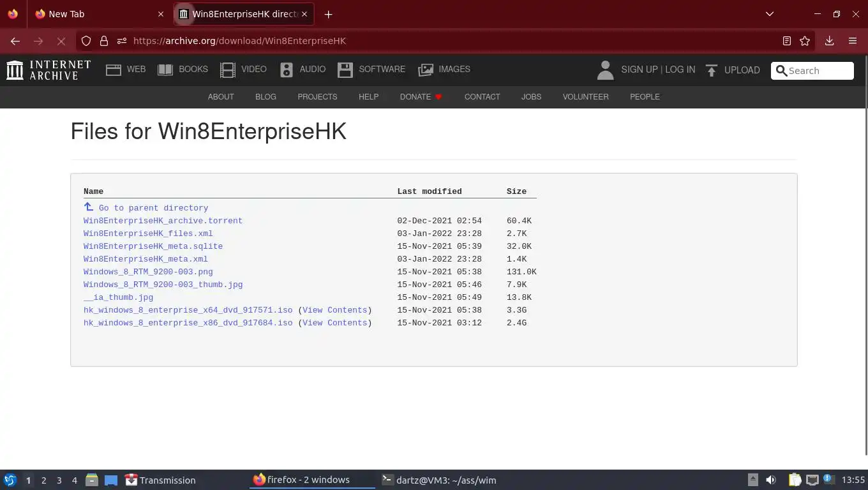
Task: Open the ABOUT page link
Action: point(221,97)
